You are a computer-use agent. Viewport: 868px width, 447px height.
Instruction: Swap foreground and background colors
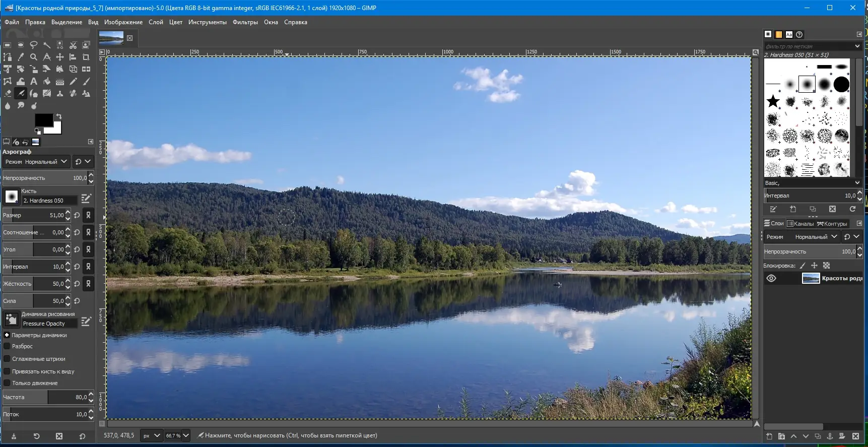click(x=58, y=116)
